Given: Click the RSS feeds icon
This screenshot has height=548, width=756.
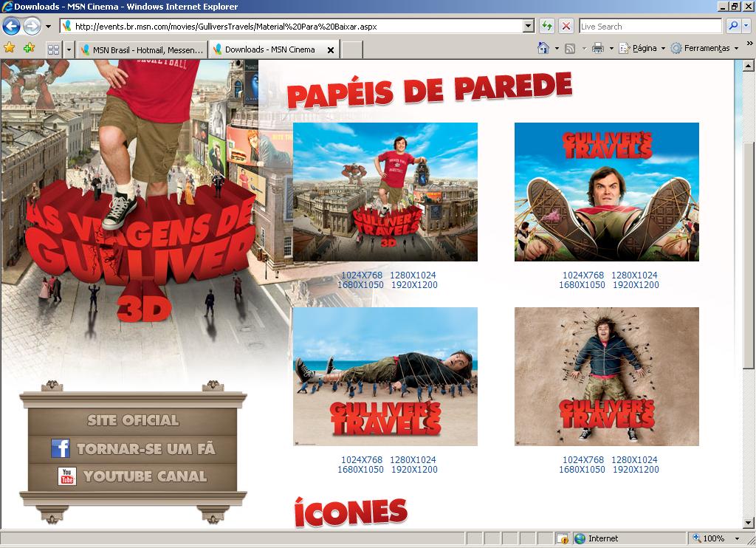Looking at the screenshot, I should click(570, 48).
